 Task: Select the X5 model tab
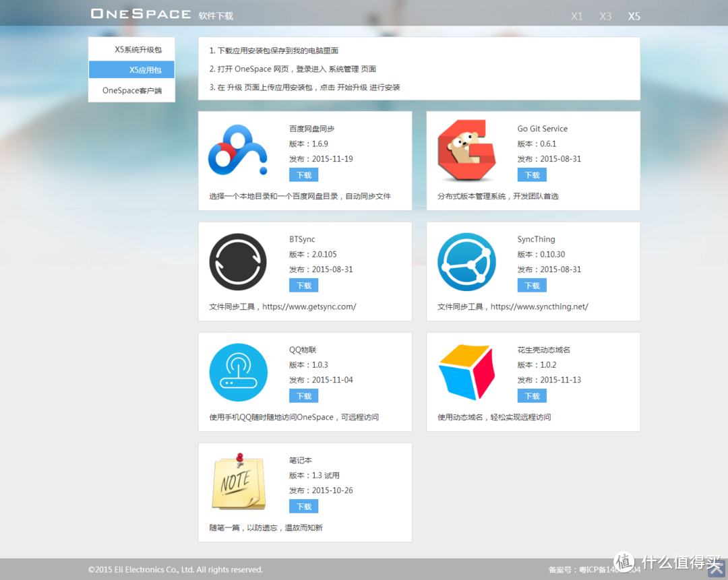[634, 16]
